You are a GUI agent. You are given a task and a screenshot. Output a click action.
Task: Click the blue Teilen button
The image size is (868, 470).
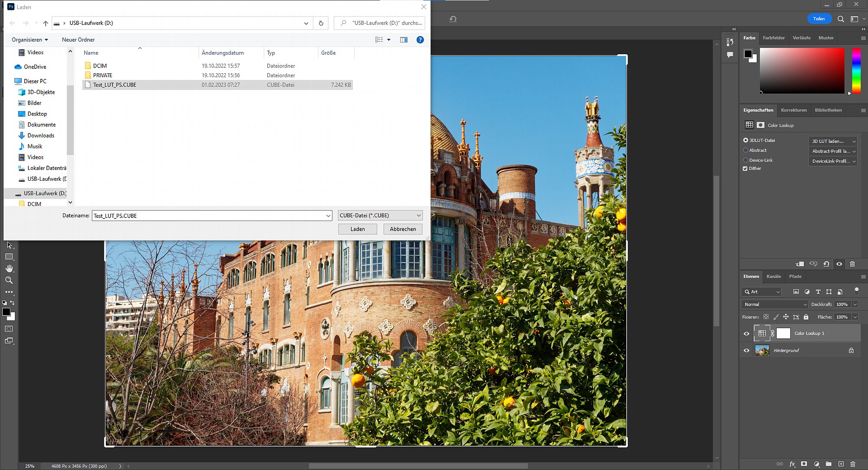click(819, 19)
